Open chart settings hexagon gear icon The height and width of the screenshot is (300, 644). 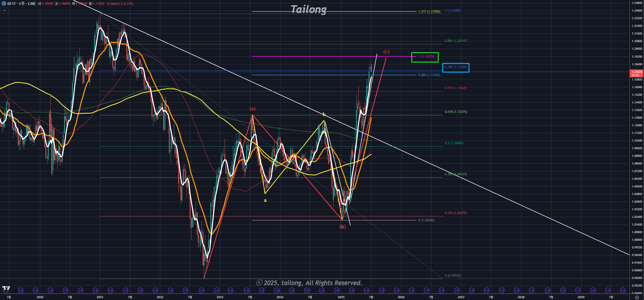click(x=637, y=297)
